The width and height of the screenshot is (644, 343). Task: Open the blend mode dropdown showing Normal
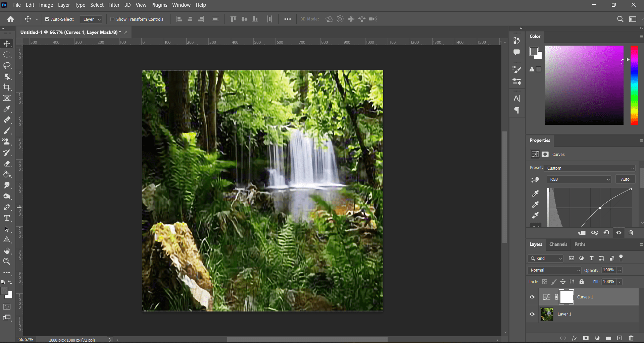554,270
